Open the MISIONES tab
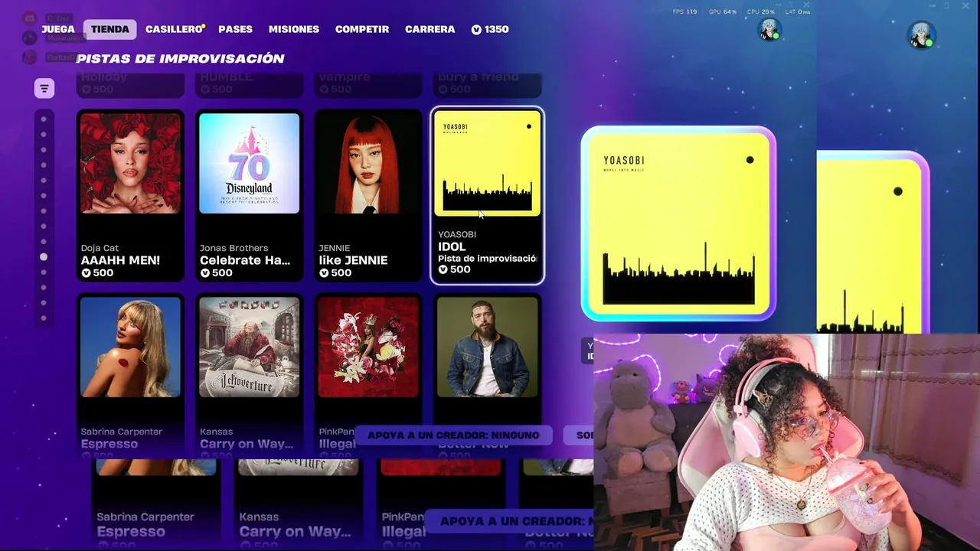980x551 pixels. [294, 29]
